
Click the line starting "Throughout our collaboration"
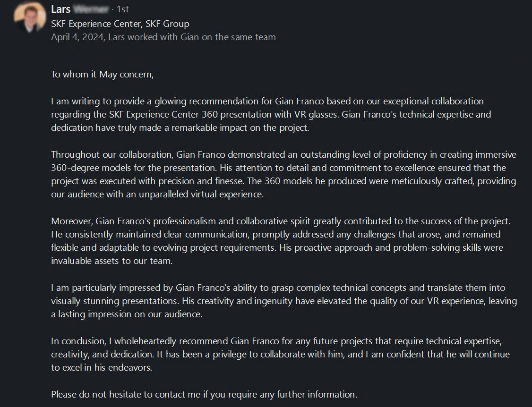(x=283, y=155)
